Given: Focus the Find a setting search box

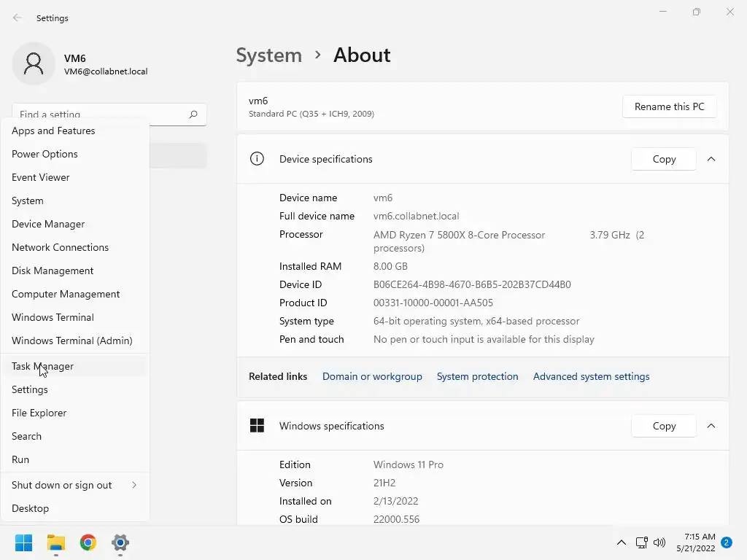Looking at the screenshot, I should click(109, 114).
